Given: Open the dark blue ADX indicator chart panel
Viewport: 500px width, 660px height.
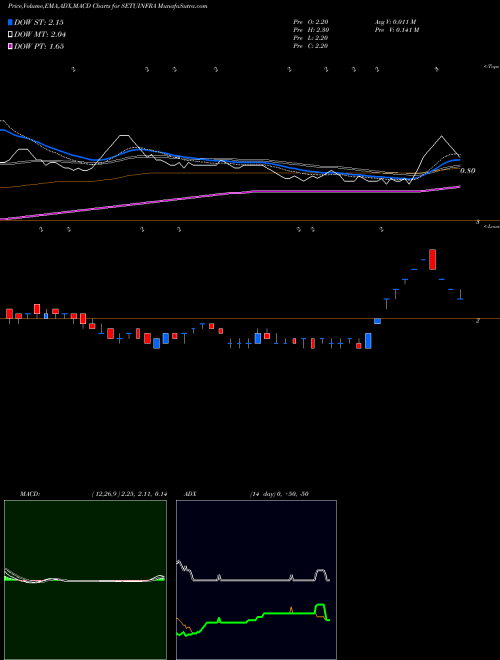Looking at the screenshot, I should [256, 580].
